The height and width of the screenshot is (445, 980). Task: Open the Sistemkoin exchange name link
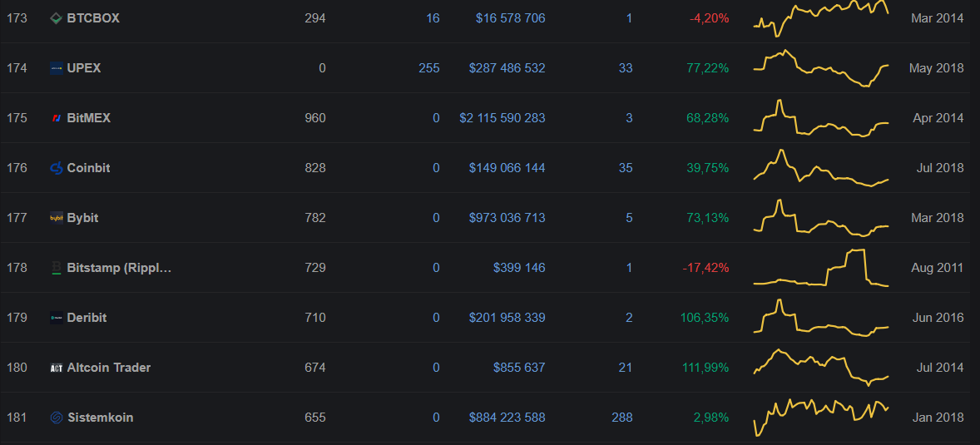(100, 418)
